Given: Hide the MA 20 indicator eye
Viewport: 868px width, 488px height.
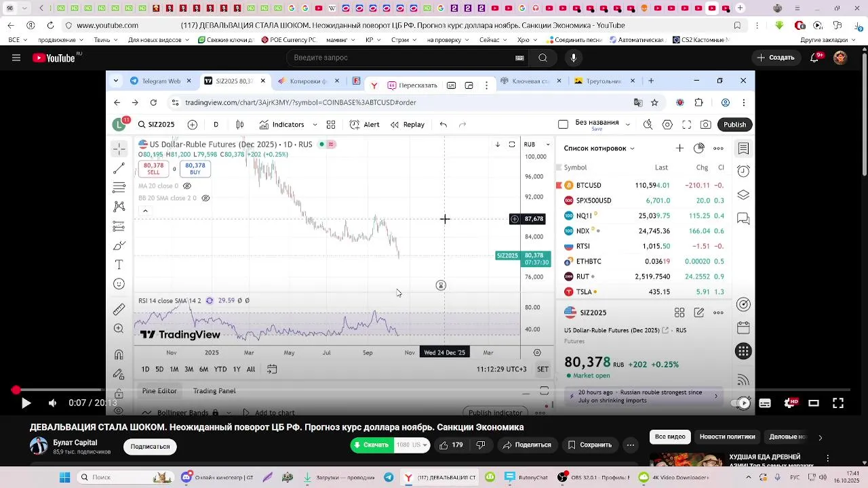Looking at the screenshot, I should click(x=187, y=186).
